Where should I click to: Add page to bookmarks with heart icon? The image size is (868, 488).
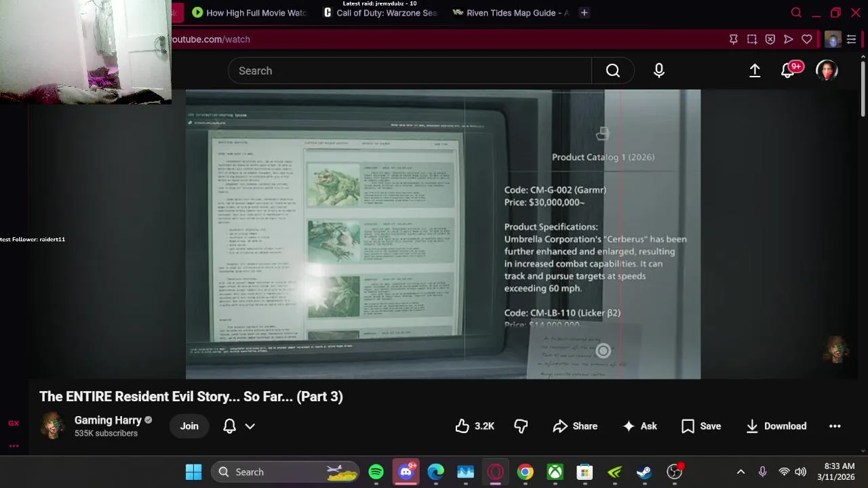(806, 39)
